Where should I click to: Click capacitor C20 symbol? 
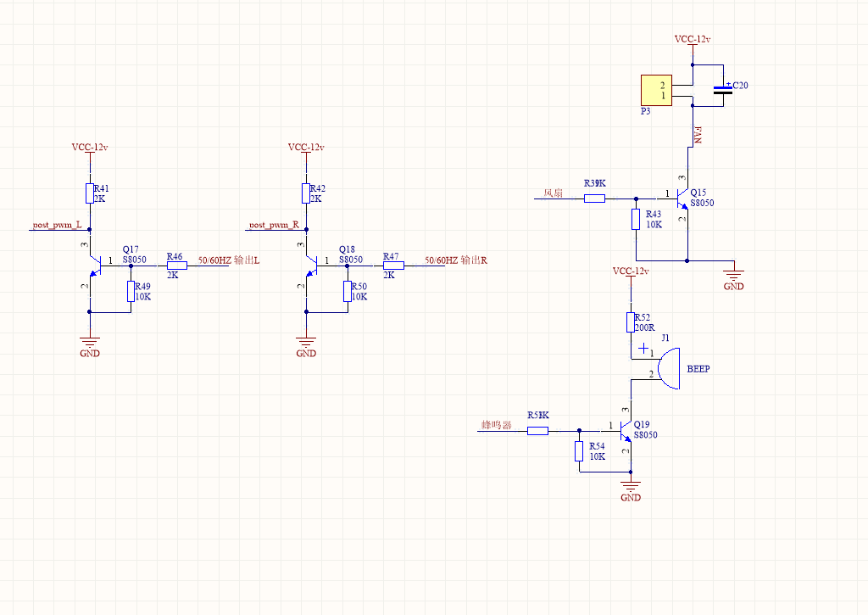722,90
